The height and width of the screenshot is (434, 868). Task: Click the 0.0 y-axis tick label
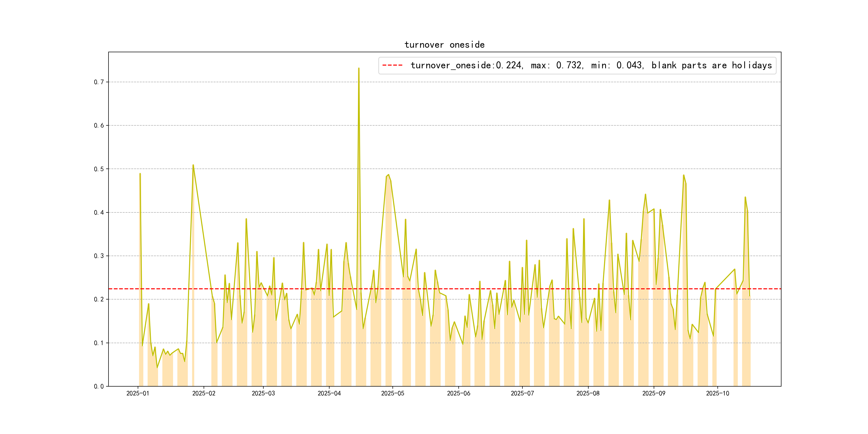tap(99, 387)
